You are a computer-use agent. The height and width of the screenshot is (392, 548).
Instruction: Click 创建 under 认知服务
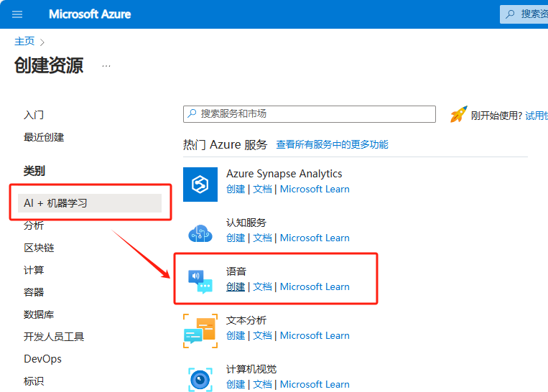pos(236,238)
